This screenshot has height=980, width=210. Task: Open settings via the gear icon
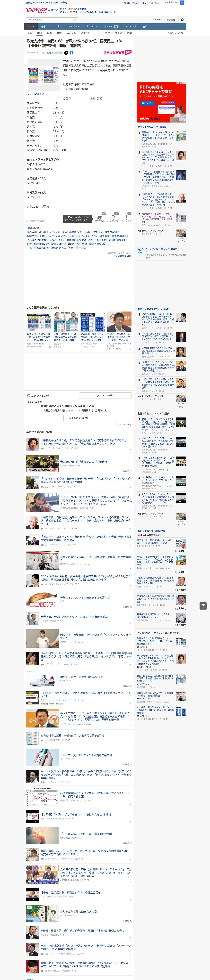(x=182, y=20)
